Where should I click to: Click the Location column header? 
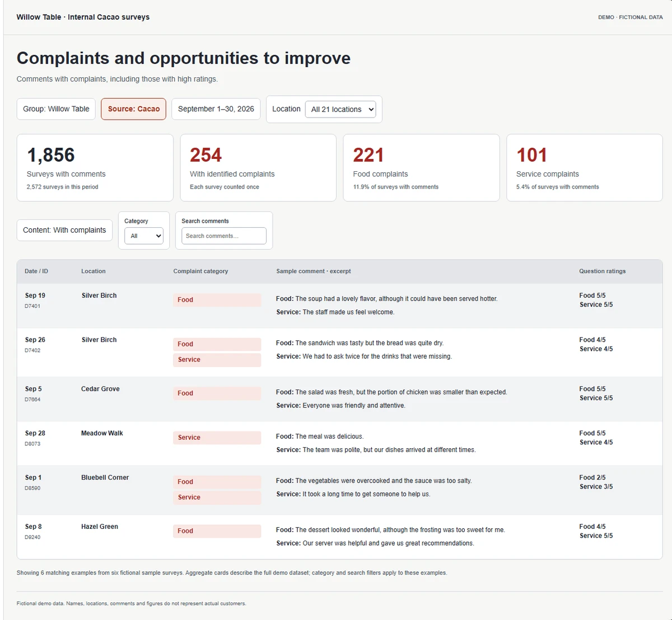click(94, 271)
